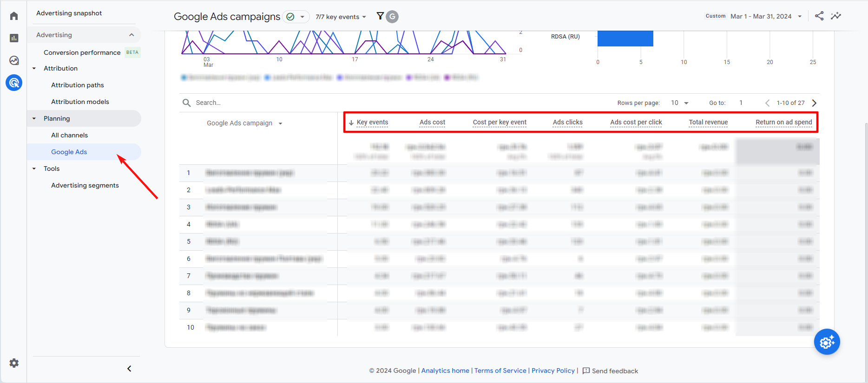Open the Advertising icon in left rail
The height and width of the screenshot is (383, 868).
(14, 83)
